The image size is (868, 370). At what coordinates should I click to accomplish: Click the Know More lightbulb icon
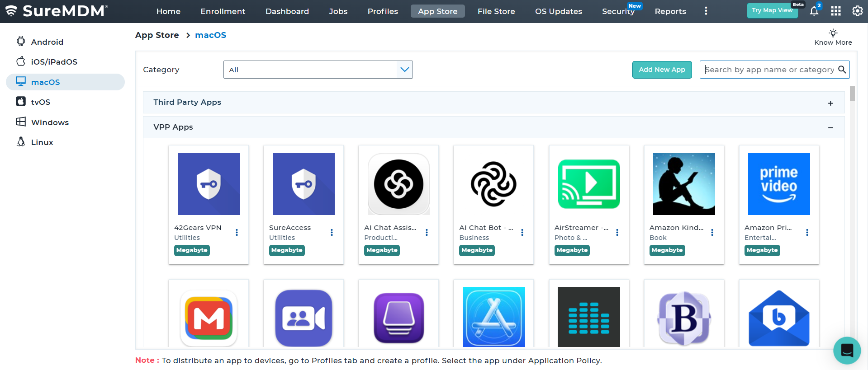(x=833, y=33)
